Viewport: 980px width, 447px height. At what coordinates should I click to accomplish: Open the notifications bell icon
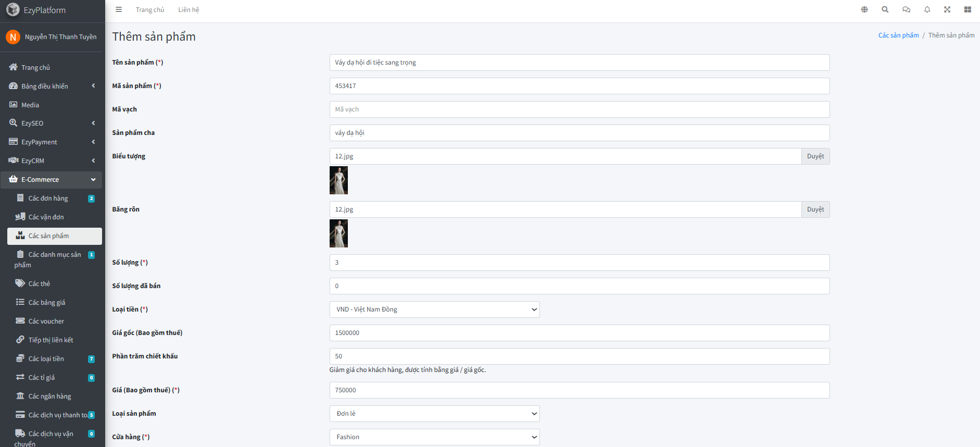pos(927,9)
